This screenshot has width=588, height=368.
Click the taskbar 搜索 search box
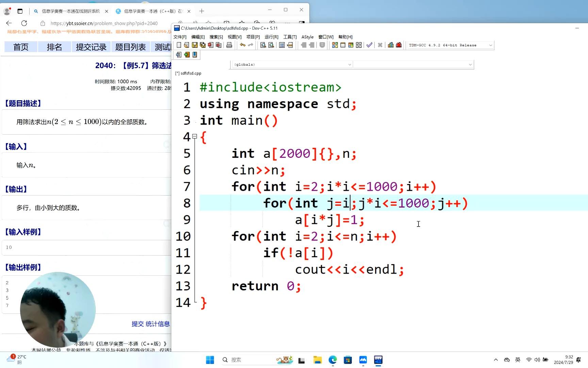point(257,360)
